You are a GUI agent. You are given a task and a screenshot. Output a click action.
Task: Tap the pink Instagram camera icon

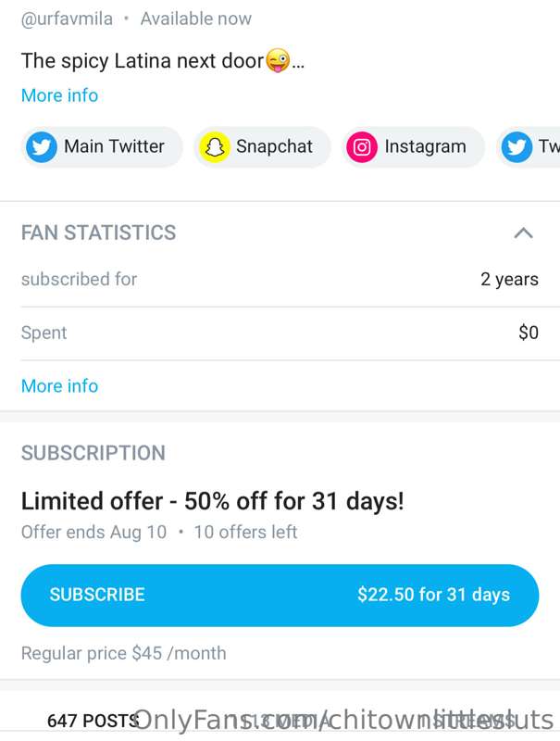click(x=362, y=147)
